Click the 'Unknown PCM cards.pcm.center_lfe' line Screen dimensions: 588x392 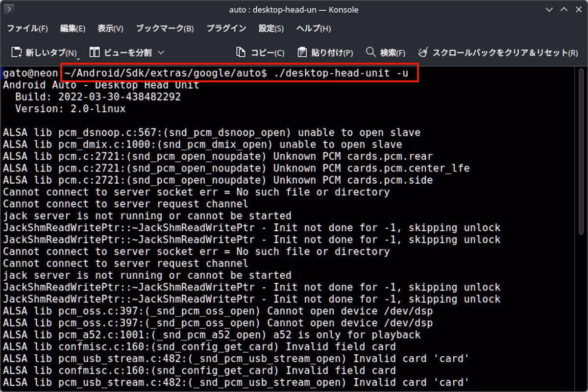point(236,169)
